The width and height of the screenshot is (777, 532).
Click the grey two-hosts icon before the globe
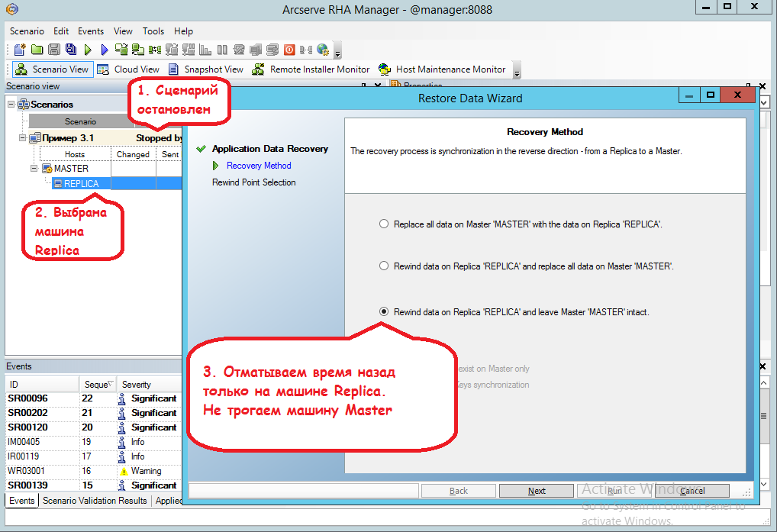[x=306, y=50]
